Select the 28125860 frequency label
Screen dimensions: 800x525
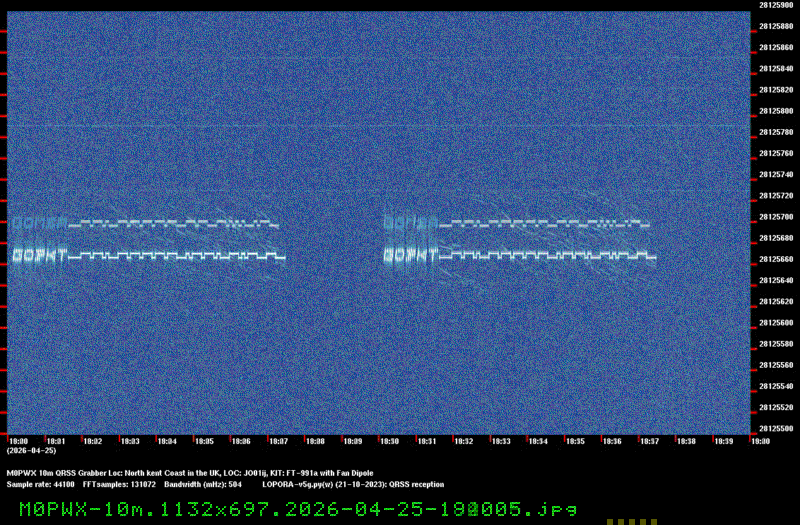click(x=776, y=47)
